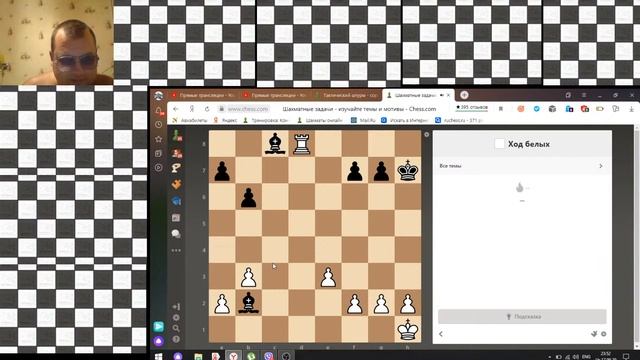Open the trophy Learn icon in Chess.com sidebar
Viewport: 640px width, 360px height.
click(x=176, y=168)
